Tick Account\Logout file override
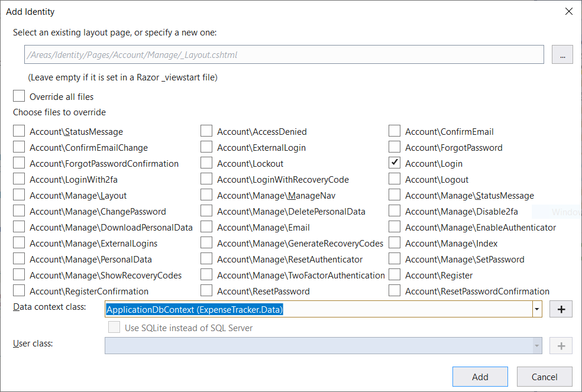 pyautogui.click(x=395, y=179)
